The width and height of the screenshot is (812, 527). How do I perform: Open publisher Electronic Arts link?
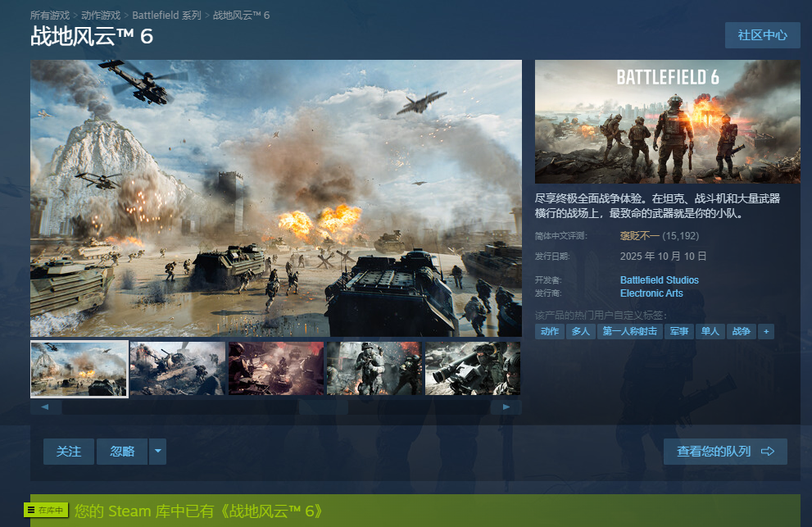pos(651,293)
